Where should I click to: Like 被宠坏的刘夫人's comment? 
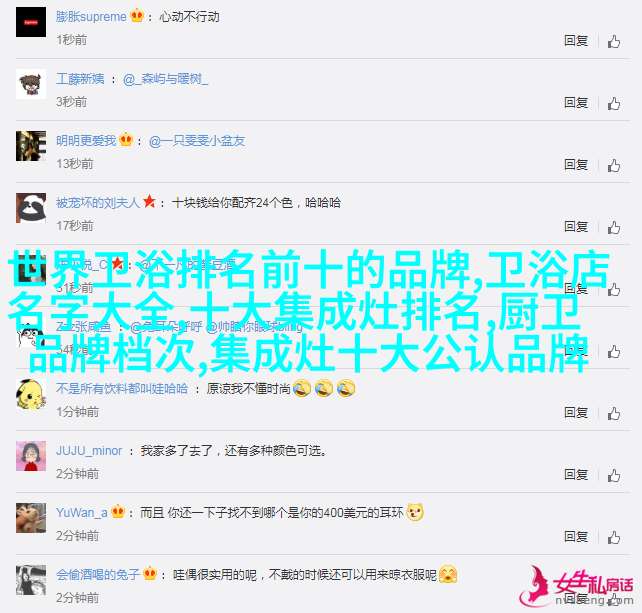[x=613, y=227]
